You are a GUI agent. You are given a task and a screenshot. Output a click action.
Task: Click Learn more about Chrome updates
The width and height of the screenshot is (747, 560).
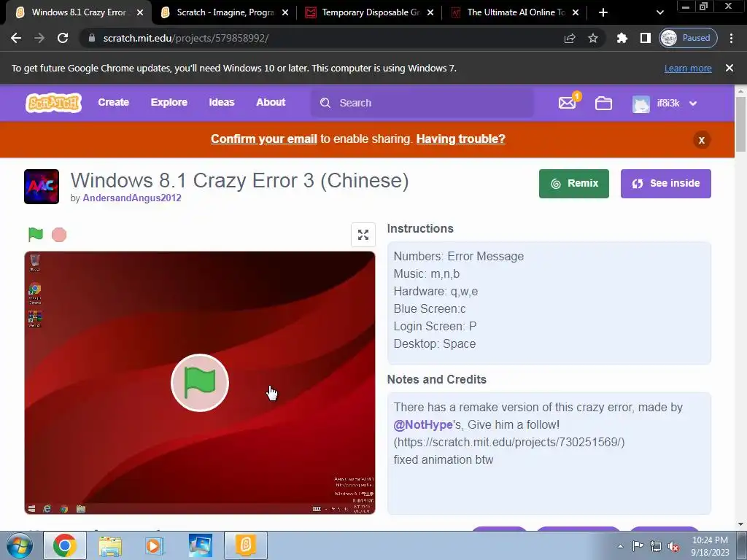(688, 68)
